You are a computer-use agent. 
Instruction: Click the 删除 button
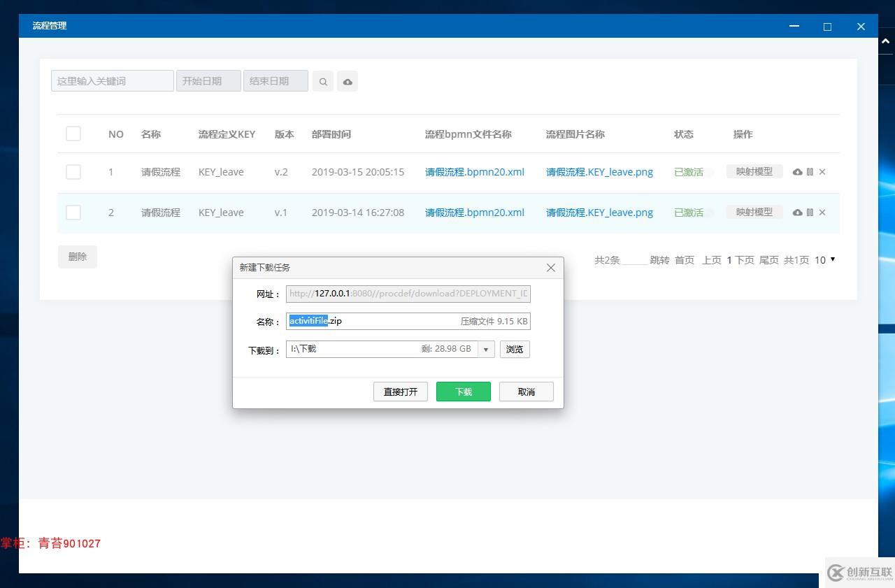(x=78, y=257)
